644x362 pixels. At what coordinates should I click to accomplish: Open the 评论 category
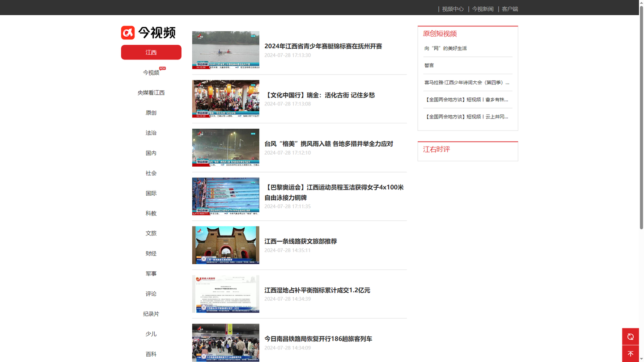point(151,294)
